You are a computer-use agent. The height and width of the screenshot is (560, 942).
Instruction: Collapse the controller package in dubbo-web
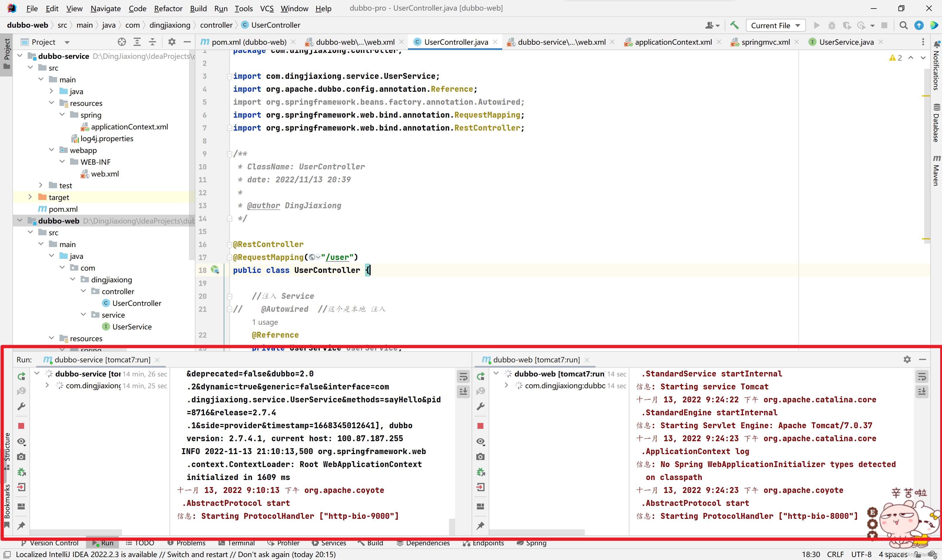tap(83, 291)
